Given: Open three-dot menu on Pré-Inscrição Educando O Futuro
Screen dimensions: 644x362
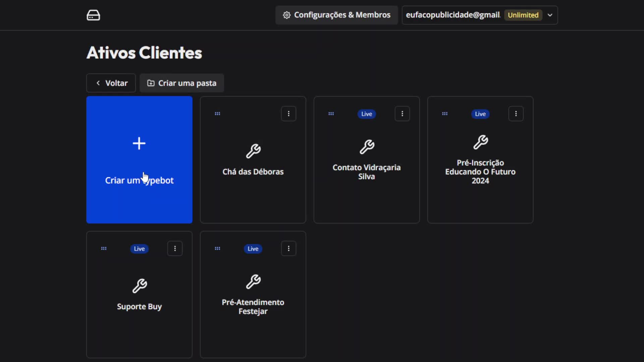Looking at the screenshot, I should click(516, 114).
